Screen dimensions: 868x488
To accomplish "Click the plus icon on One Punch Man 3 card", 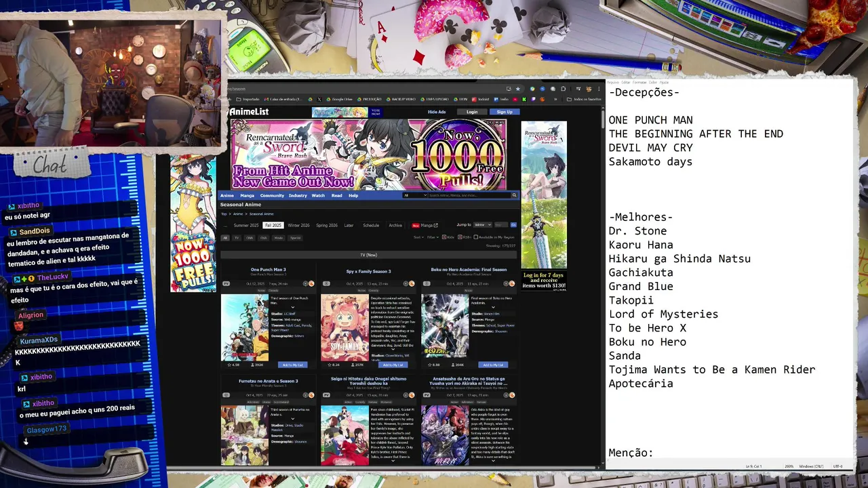I will click(305, 283).
